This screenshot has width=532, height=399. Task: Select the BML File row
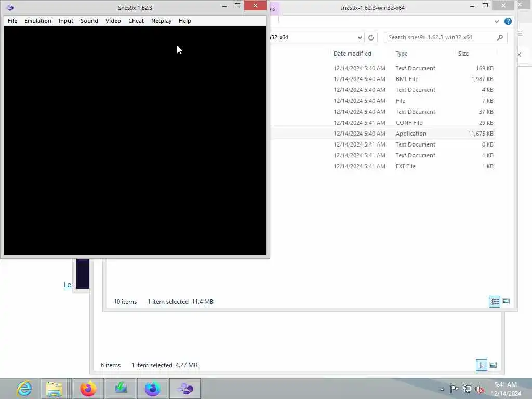pos(383,79)
